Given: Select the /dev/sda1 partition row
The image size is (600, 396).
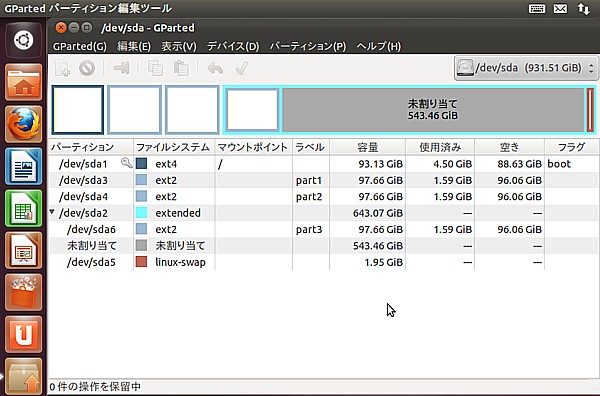Looking at the screenshot, I should (x=324, y=164).
